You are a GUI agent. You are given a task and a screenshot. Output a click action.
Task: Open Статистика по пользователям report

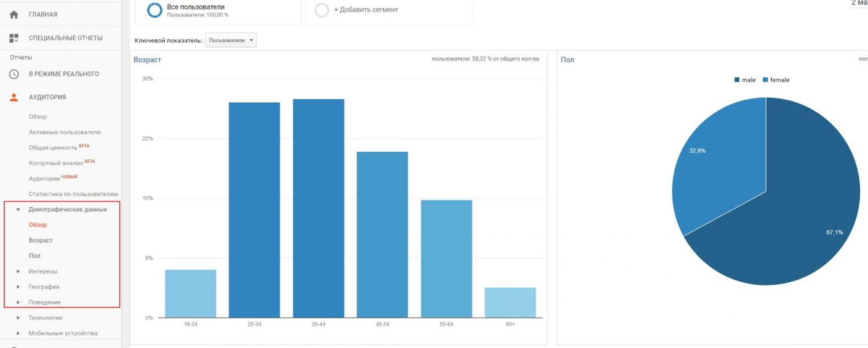pos(73,194)
